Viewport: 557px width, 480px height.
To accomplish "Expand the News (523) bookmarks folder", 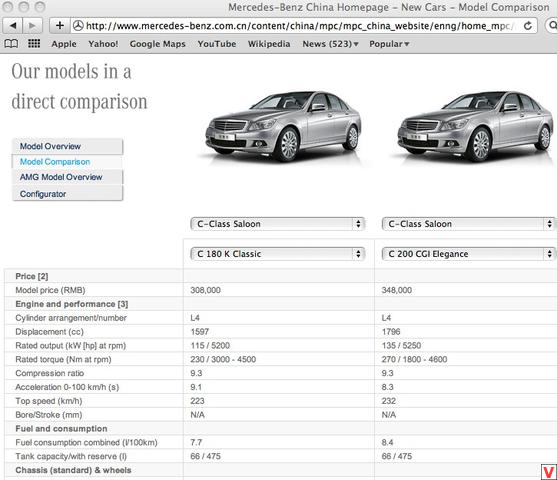I will click(330, 44).
